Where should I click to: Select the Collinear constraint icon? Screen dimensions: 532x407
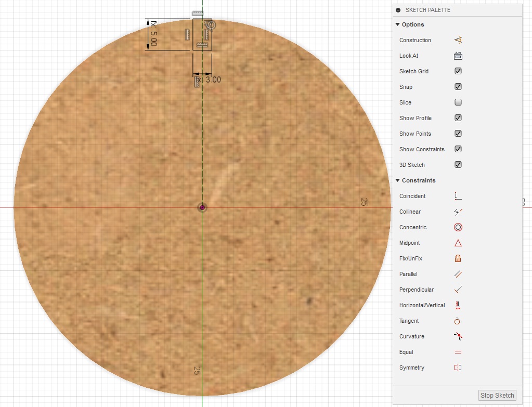pos(458,212)
